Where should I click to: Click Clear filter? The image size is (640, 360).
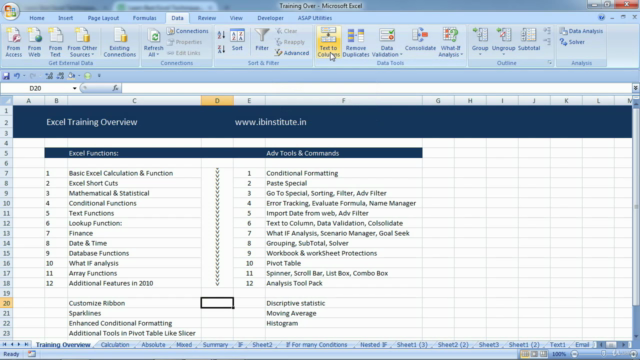pyautogui.click(x=286, y=31)
